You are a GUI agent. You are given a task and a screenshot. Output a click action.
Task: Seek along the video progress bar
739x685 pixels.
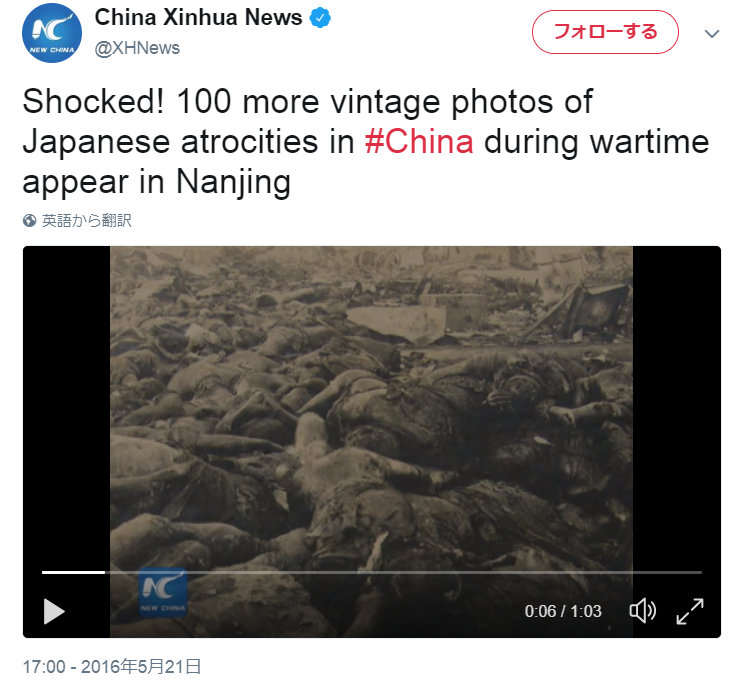372,572
